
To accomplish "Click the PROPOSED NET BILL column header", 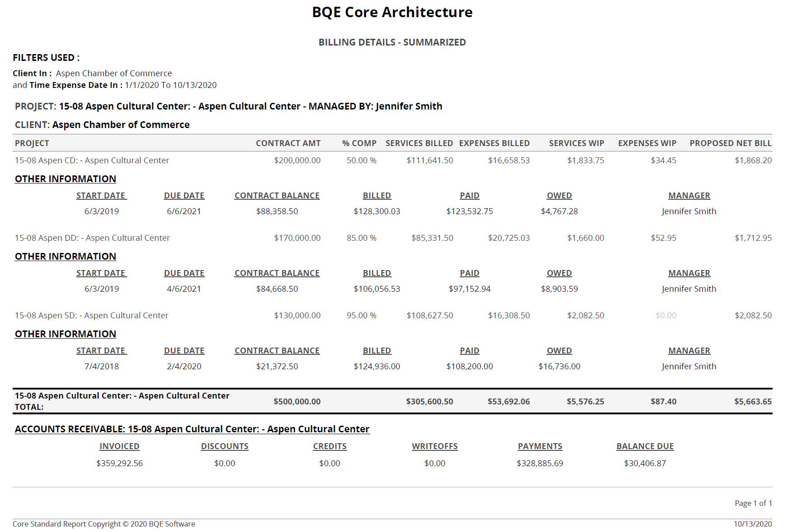I will click(731, 143).
